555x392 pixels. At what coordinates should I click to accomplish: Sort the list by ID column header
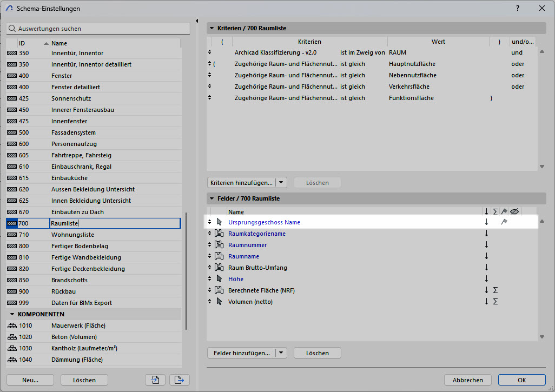(30, 43)
